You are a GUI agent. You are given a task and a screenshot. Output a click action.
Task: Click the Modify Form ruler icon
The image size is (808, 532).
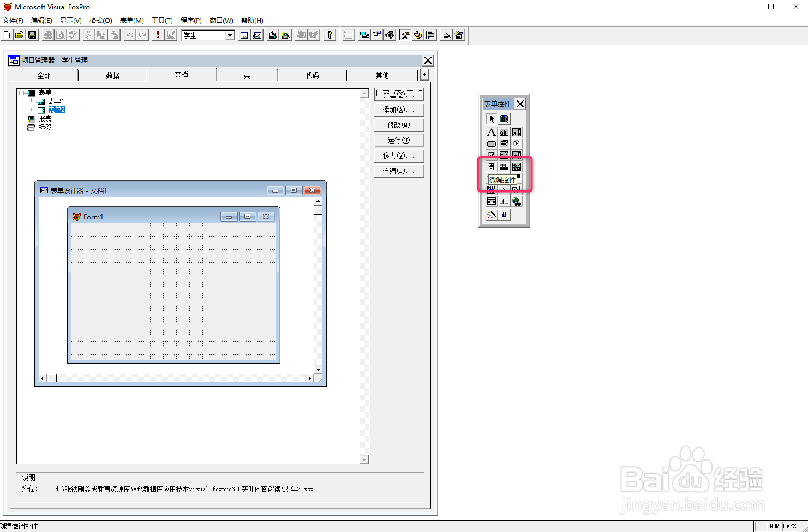(171, 35)
